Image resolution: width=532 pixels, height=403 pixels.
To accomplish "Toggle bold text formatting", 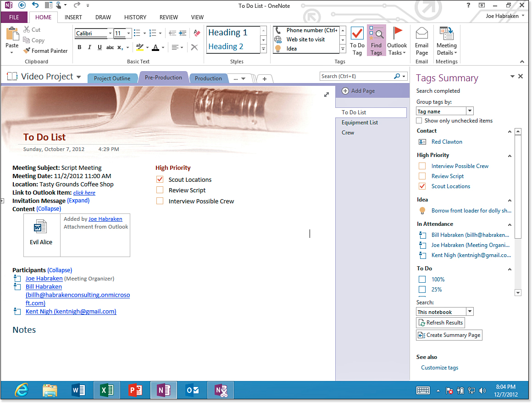I will (x=79, y=47).
